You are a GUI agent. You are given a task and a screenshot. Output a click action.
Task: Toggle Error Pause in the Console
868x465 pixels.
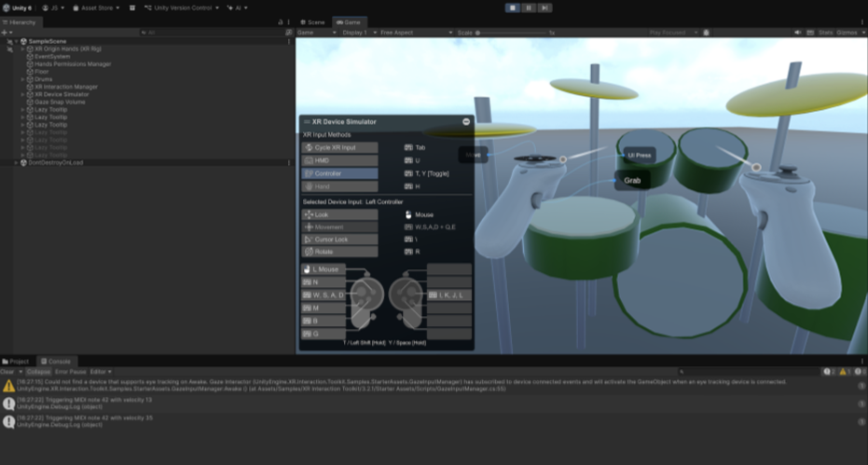click(x=71, y=372)
